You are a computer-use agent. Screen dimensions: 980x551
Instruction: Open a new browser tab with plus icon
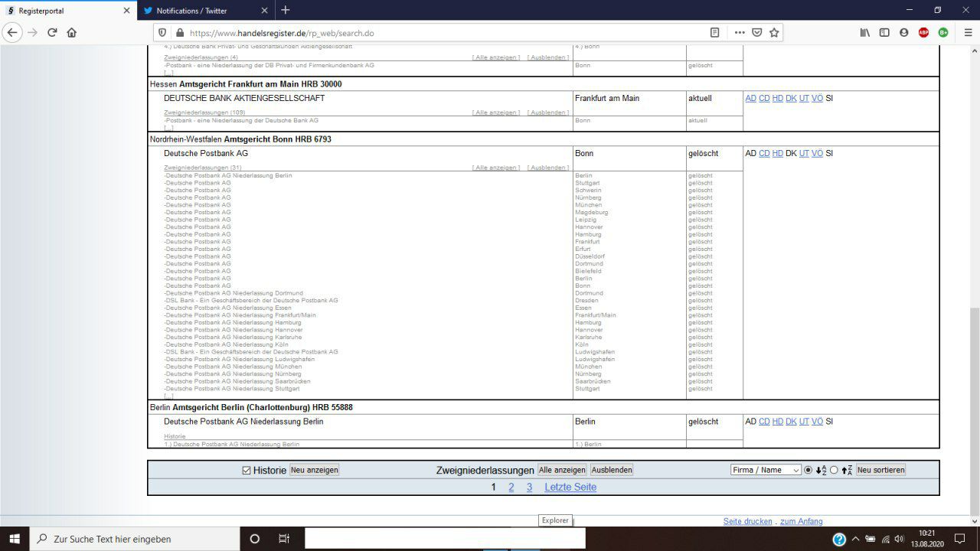(x=286, y=10)
